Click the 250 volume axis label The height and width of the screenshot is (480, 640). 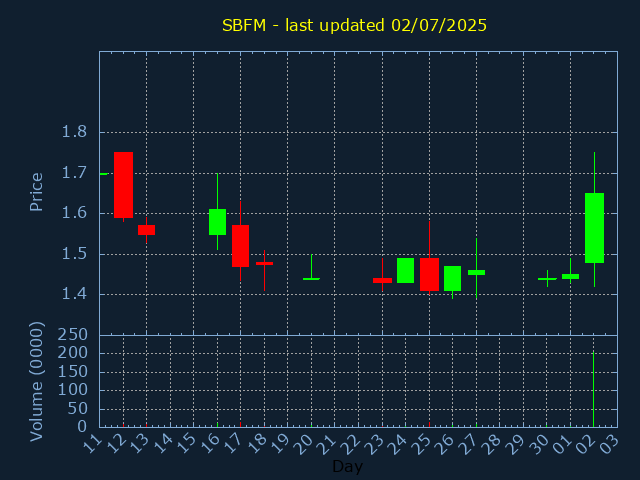click(73, 335)
